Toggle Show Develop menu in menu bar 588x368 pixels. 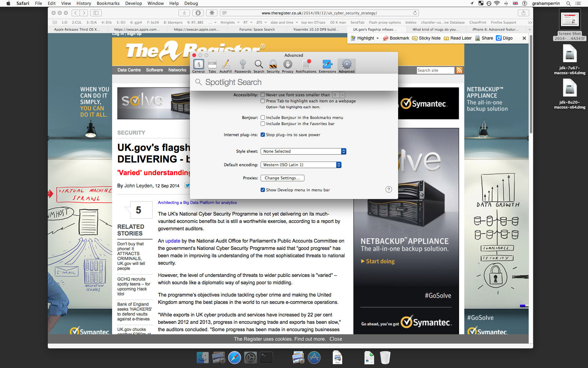(x=263, y=190)
